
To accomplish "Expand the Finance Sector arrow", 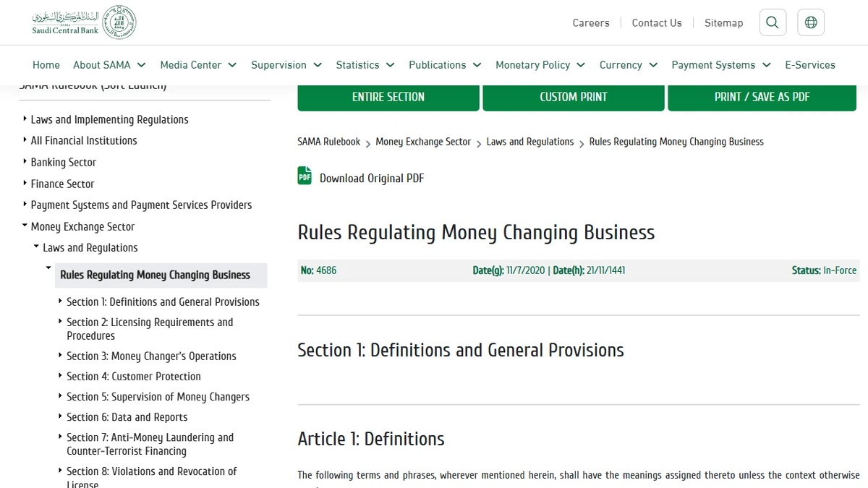I will point(25,183).
